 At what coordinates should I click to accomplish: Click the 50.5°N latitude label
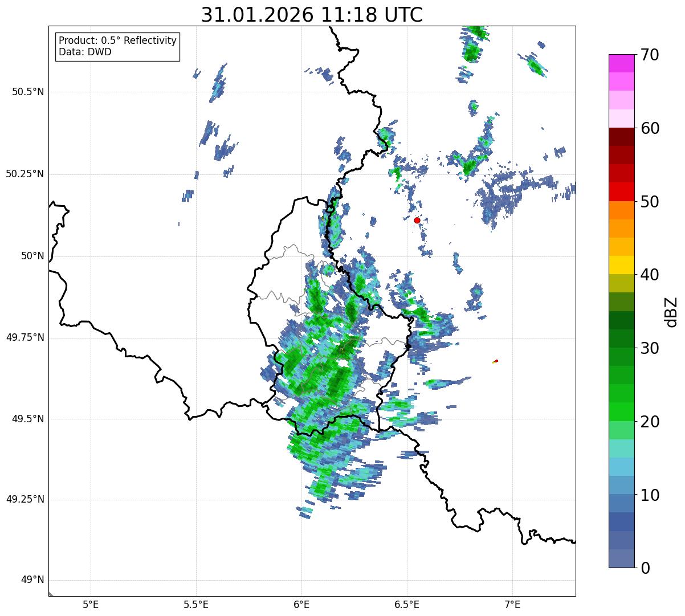[x=28, y=92]
